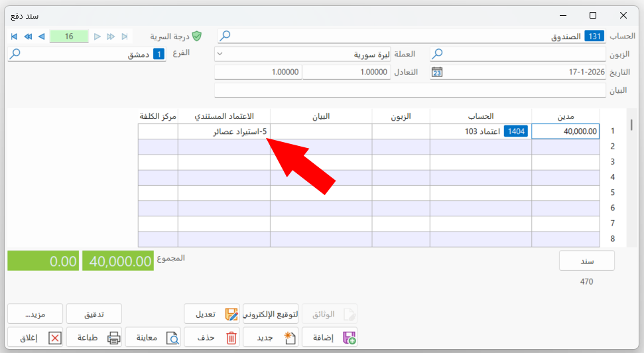Viewport: 644px width, 353px height.
Task: Click the second التعادل rate field
Action: pos(258,72)
